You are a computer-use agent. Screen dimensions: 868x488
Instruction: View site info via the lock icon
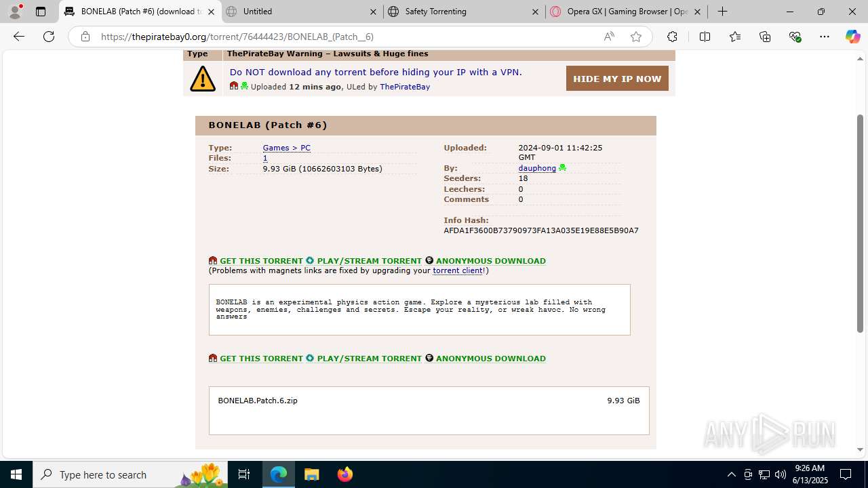[x=85, y=37]
